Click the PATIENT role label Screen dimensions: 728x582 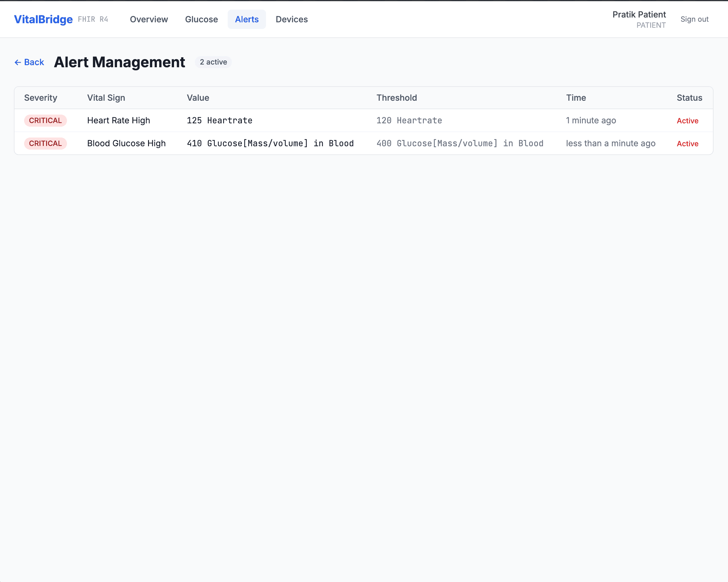point(651,25)
